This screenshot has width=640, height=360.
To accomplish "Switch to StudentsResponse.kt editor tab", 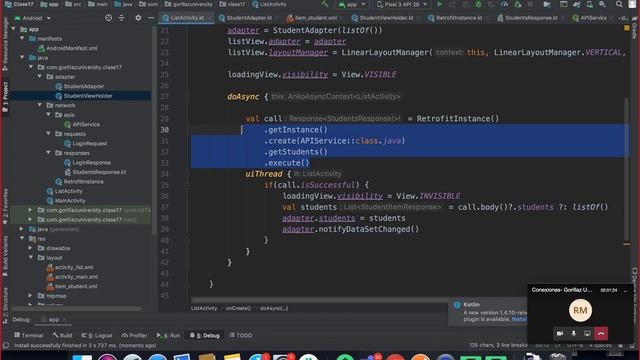I will pyautogui.click(x=531, y=18).
